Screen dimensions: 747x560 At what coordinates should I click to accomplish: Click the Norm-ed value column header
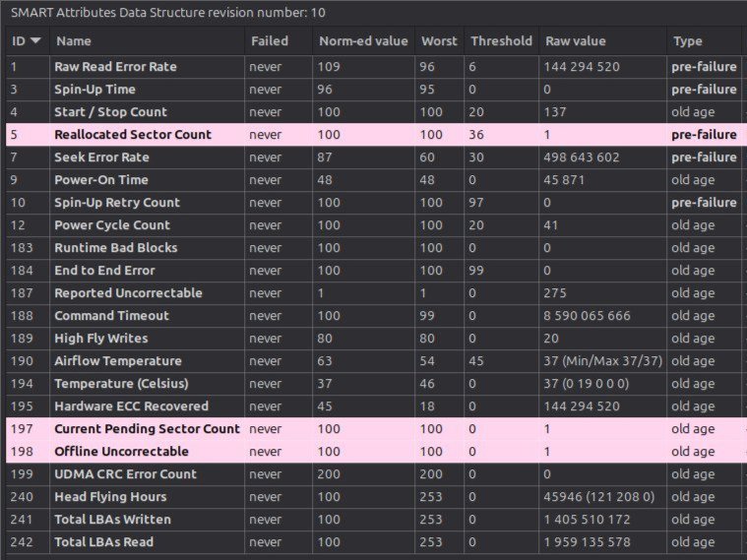(x=362, y=41)
